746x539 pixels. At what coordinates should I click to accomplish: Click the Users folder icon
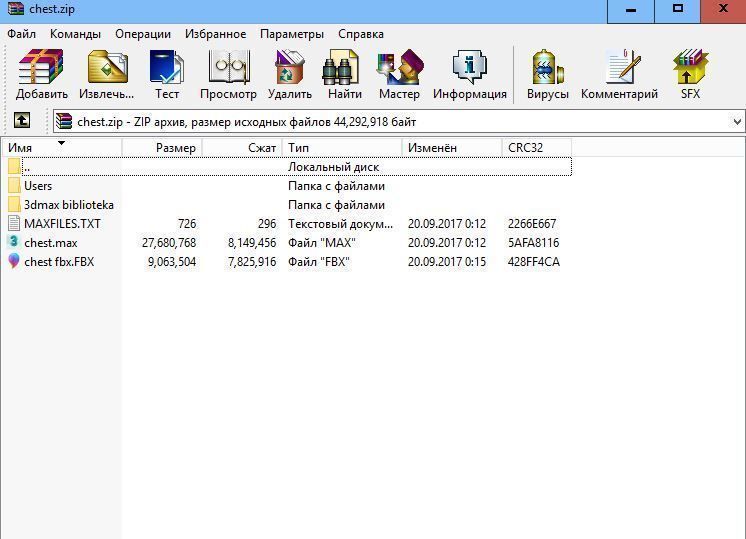click(14, 185)
